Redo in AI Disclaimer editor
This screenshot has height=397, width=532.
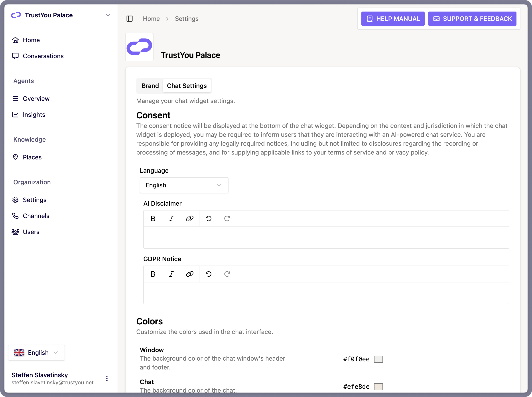pos(227,218)
